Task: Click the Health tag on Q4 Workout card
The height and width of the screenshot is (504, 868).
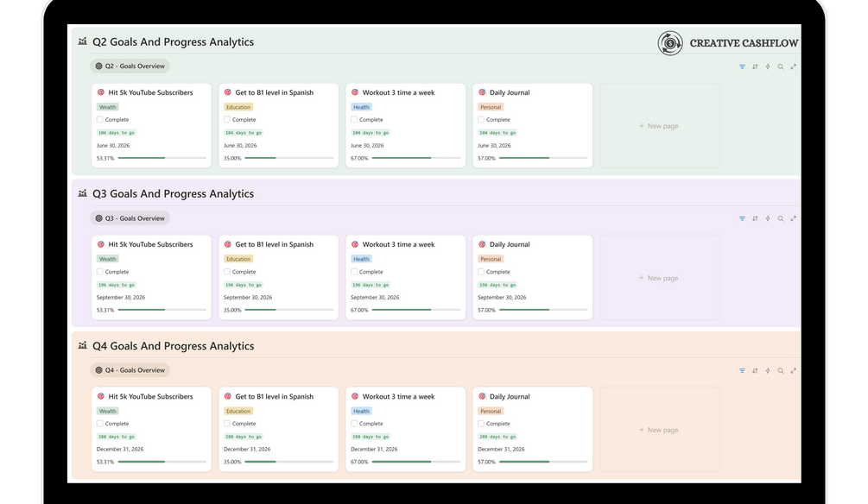Action: 362,411
